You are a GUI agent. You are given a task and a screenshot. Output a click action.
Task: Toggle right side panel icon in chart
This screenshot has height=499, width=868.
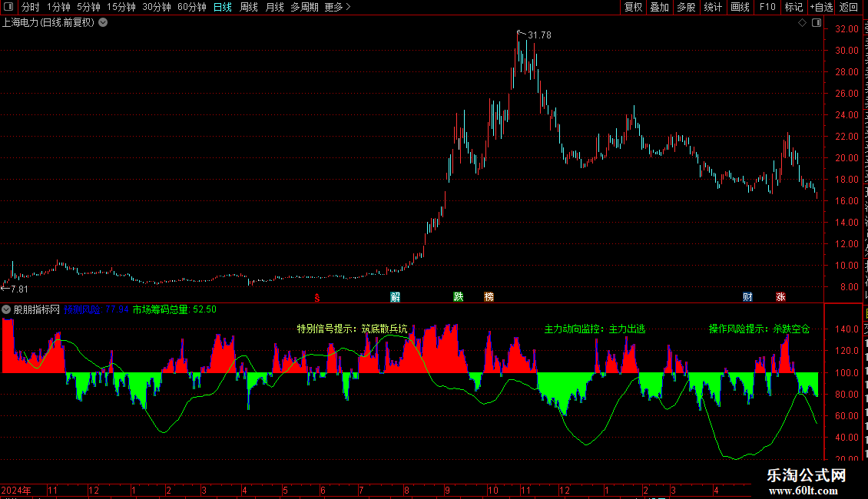[817, 23]
